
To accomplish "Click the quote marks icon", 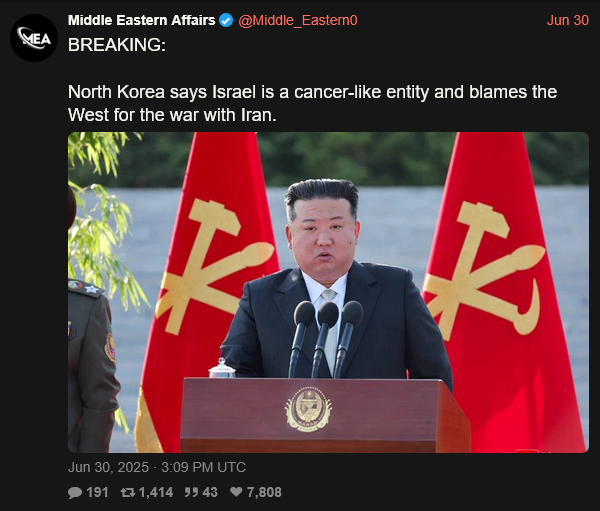I will click(191, 492).
